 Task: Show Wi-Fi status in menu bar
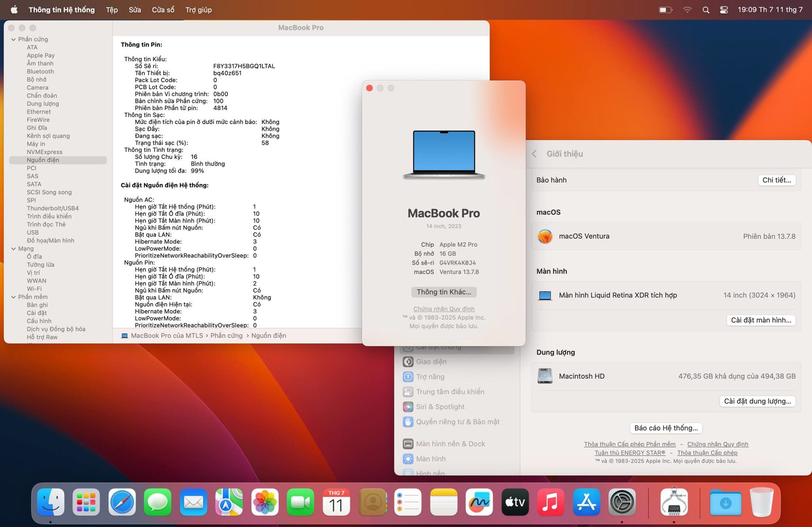pyautogui.click(x=687, y=10)
